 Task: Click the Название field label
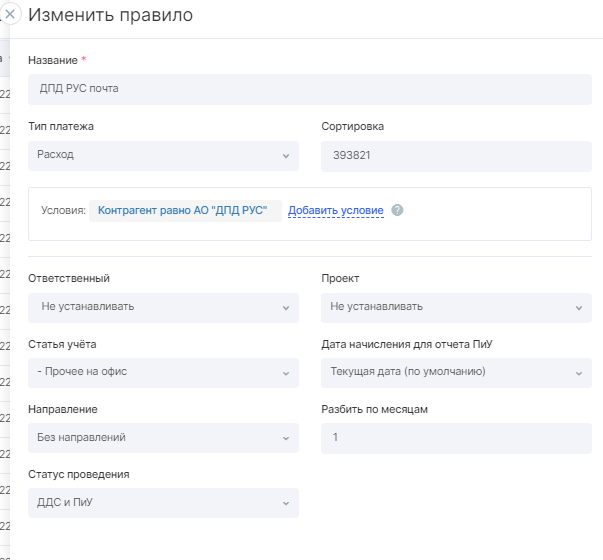[x=53, y=61]
